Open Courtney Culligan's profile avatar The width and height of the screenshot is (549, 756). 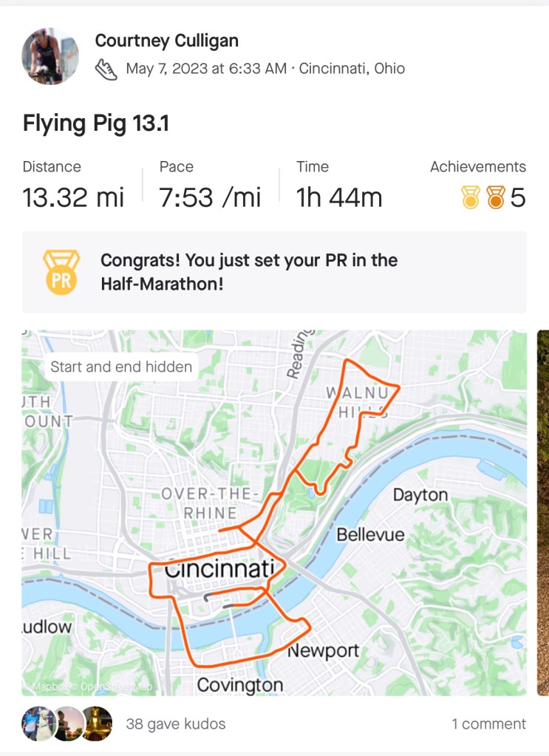click(50, 56)
